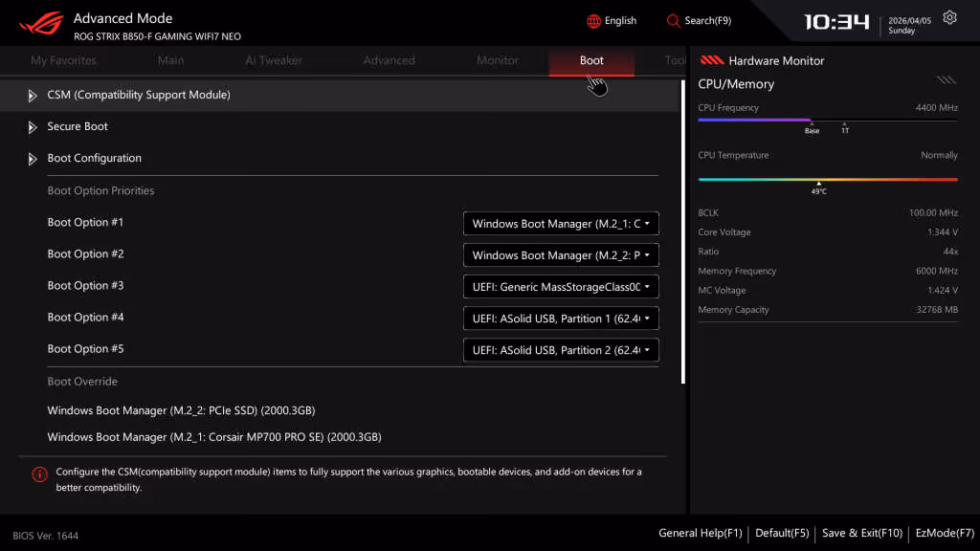Screen dimensions: 980x551
Task: Expand the Secure Boot submenu
Action: click(78, 126)
